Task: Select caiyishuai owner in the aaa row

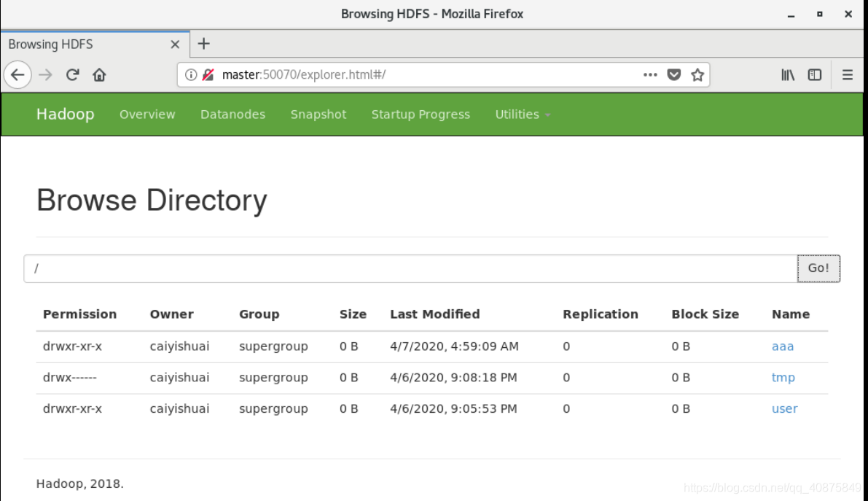Action: 179,346
